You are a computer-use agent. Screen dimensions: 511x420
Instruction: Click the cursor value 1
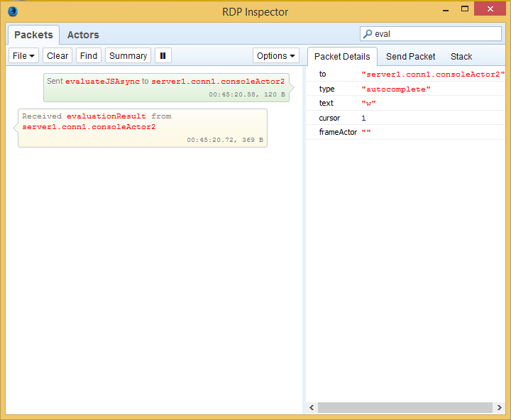pyautogui.click(x=363, y=118)
